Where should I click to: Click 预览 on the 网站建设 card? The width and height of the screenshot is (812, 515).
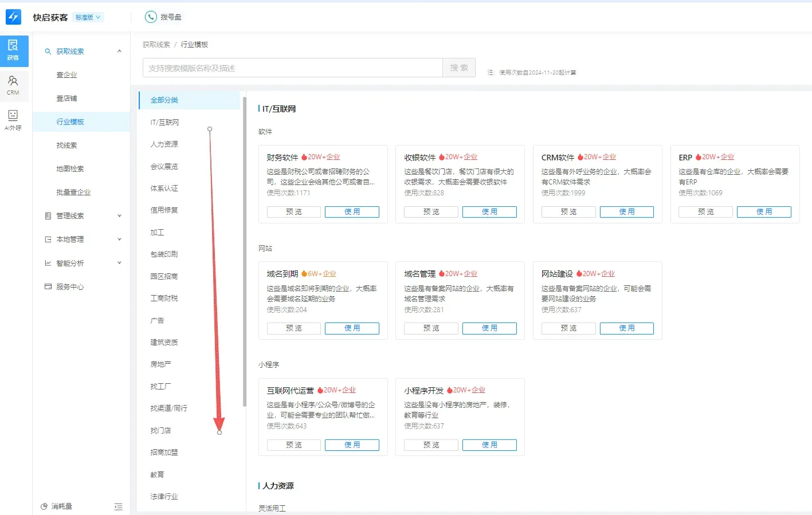568,328
